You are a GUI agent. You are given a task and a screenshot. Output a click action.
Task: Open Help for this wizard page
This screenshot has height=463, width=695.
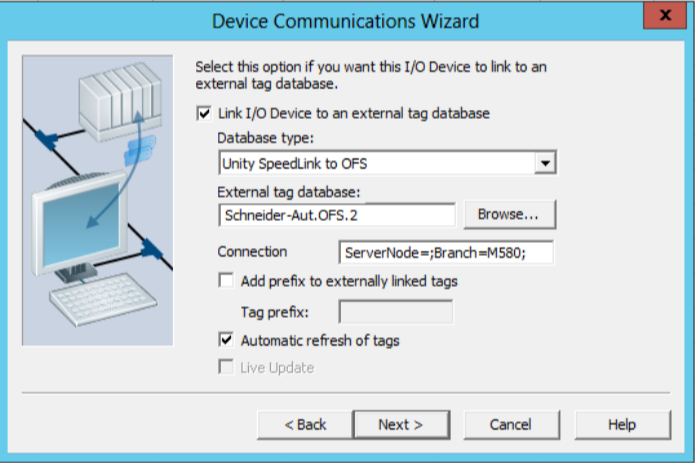pyautogui.click(x=623, y=425)
